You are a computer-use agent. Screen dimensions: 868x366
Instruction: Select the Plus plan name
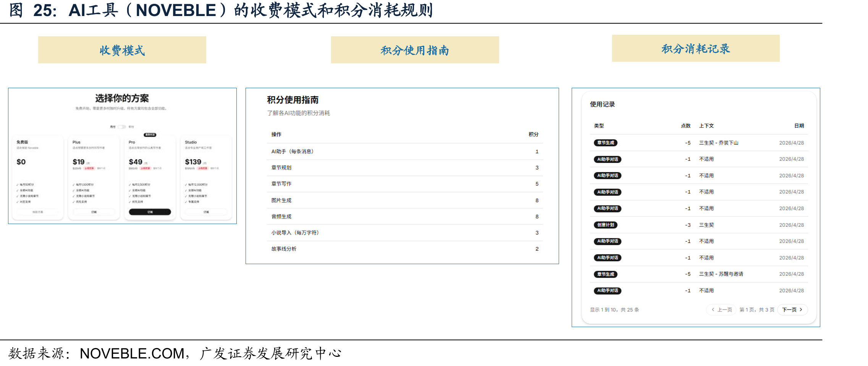point(76,142)
